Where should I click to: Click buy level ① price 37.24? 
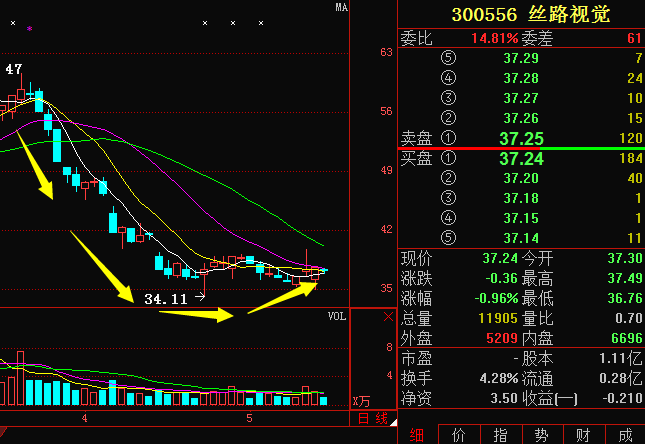[521, 159]
